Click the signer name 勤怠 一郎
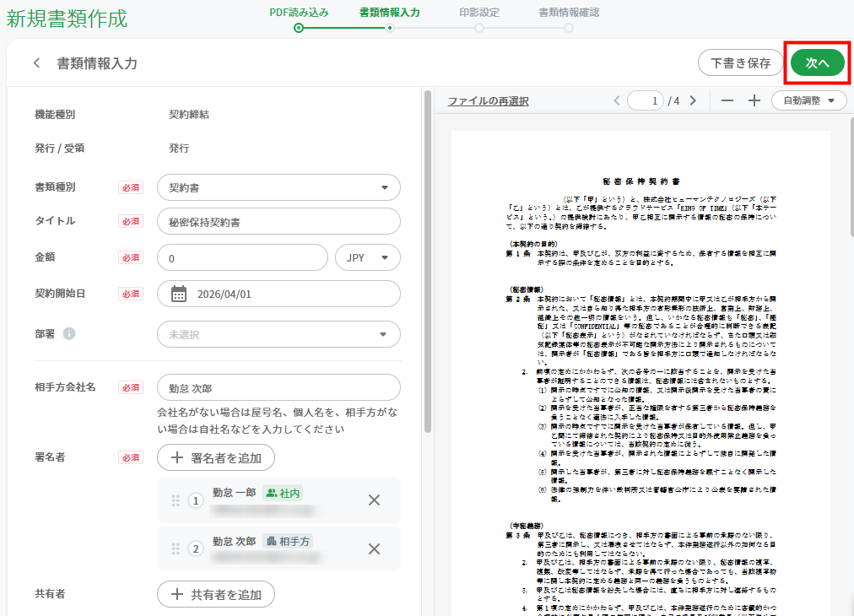 (x=235, y=492)
